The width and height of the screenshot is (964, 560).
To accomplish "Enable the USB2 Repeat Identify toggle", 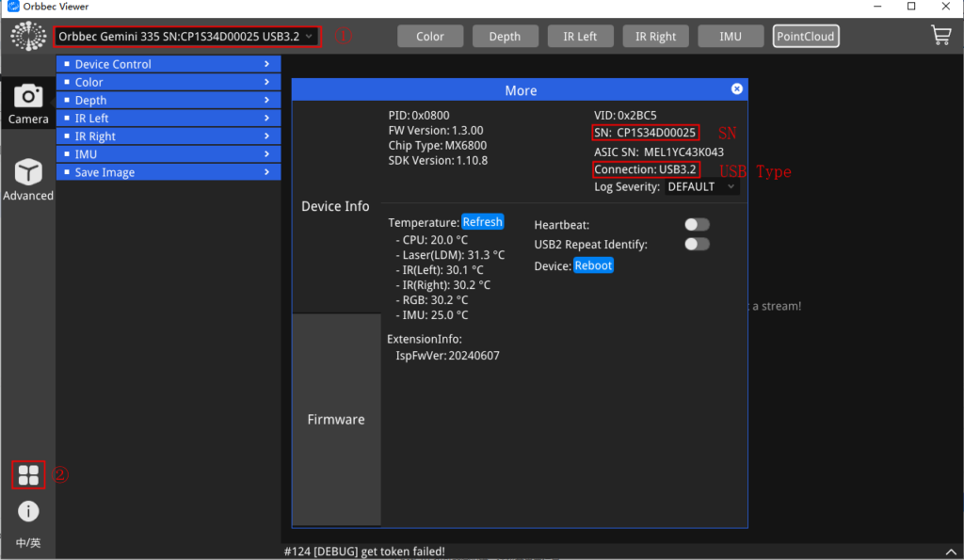I will (697, 244).
